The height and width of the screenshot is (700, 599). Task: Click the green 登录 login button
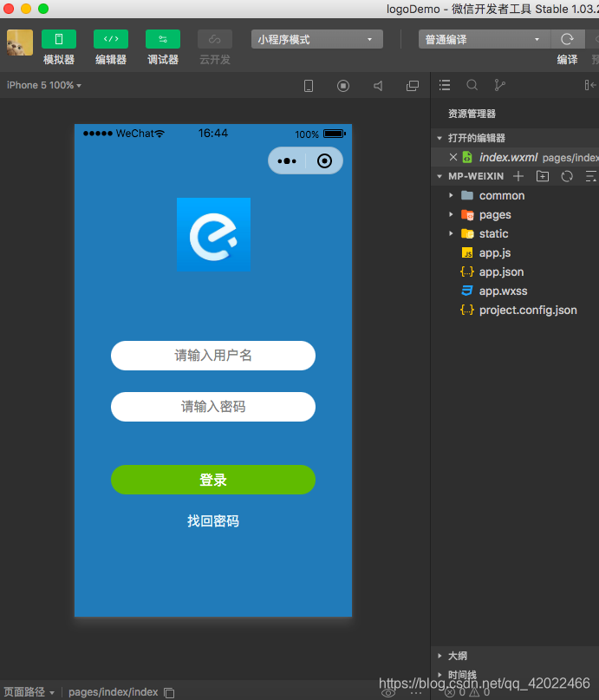pyautogui.click(x=213, y=480)
